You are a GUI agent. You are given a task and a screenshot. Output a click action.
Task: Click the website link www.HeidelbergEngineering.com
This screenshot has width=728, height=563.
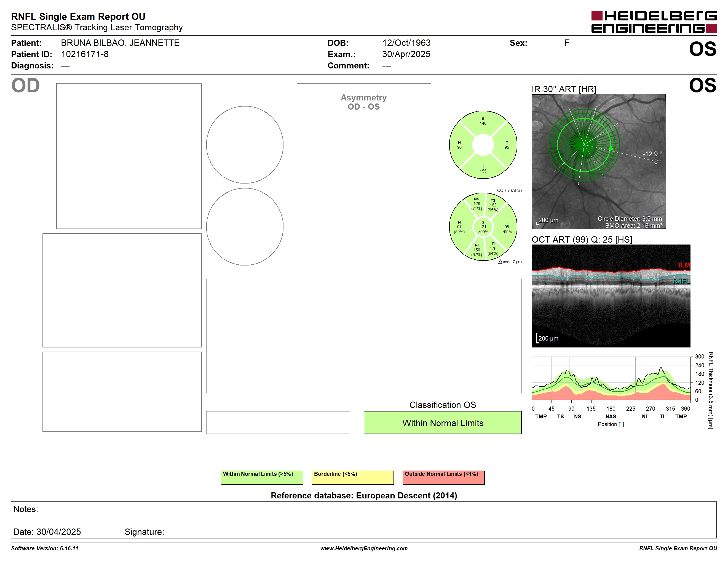(x=364, y=548)
